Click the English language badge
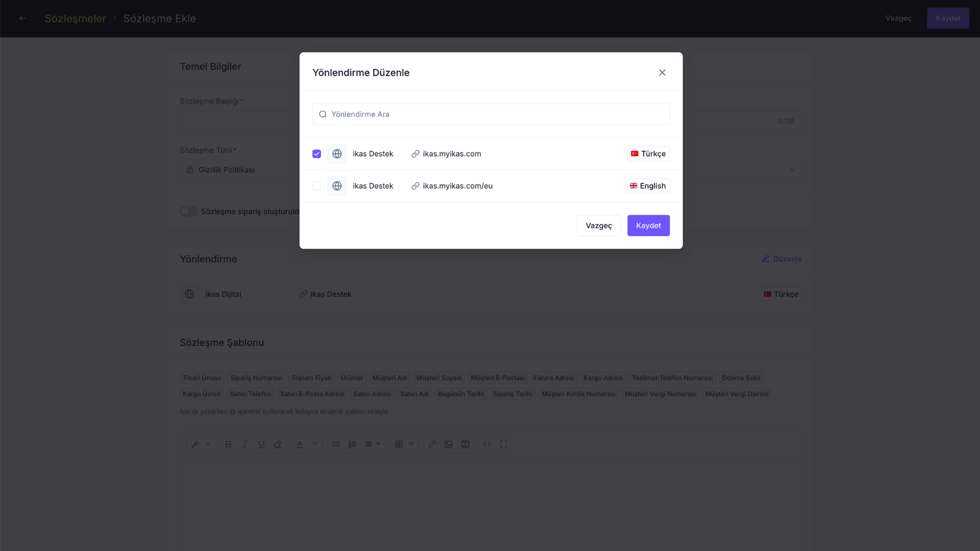Viewport: 980px width, 551px height. point(648,186)
